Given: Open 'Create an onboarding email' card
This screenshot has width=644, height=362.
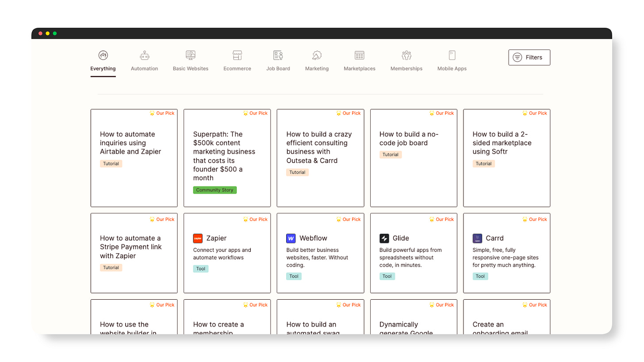Looking at the screenshot, I should 507,316.
